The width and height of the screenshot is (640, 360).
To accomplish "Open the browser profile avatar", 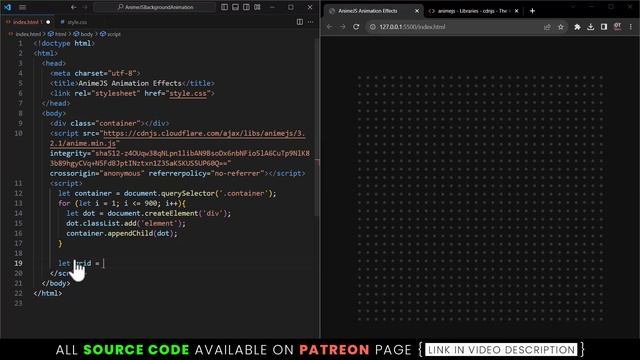I will pos(618,27).
